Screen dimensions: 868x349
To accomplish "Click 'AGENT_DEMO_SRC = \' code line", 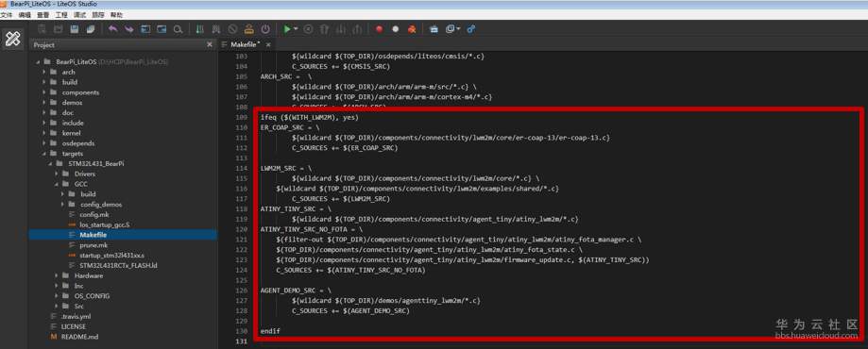I will tap(296, 290).
